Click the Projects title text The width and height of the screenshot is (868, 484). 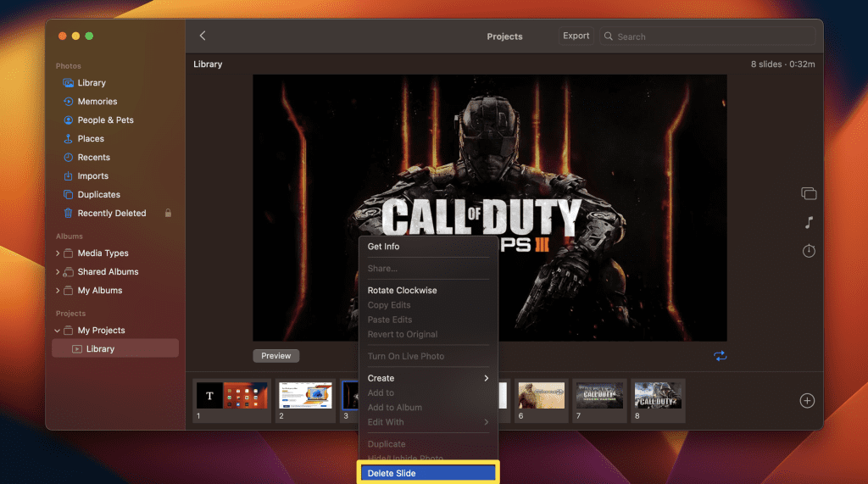(x=504, y=36)
